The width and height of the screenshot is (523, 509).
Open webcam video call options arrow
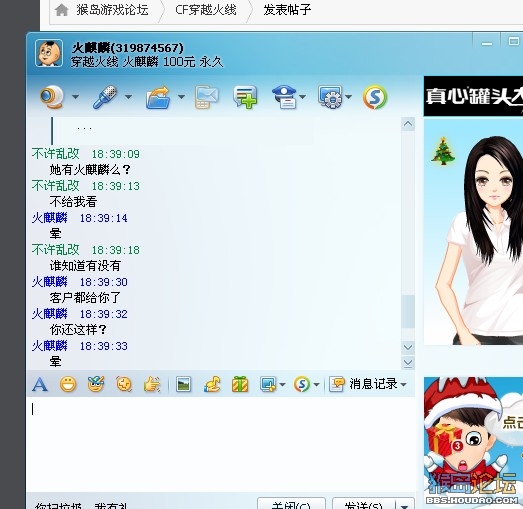(75, 97)
